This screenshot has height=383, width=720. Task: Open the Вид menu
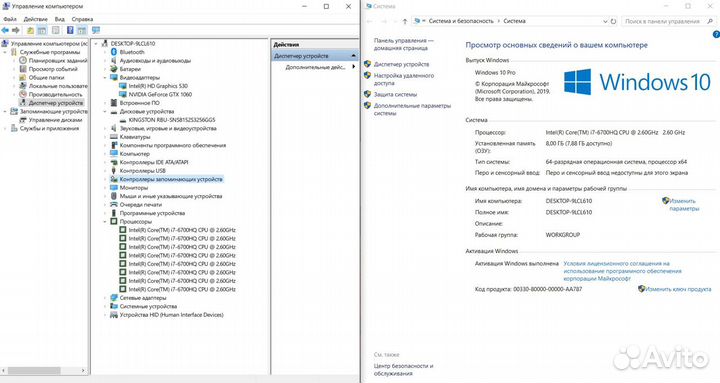tap(60, 19)
